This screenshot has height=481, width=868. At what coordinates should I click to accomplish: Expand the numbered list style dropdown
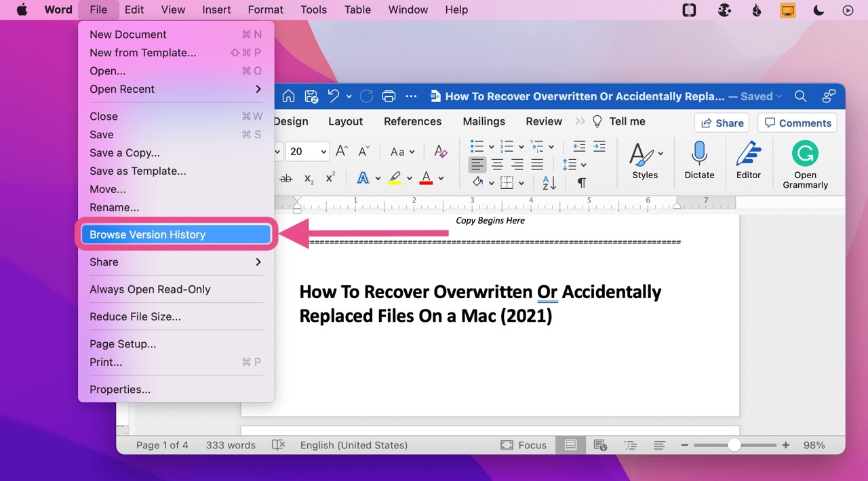(521, 147)
